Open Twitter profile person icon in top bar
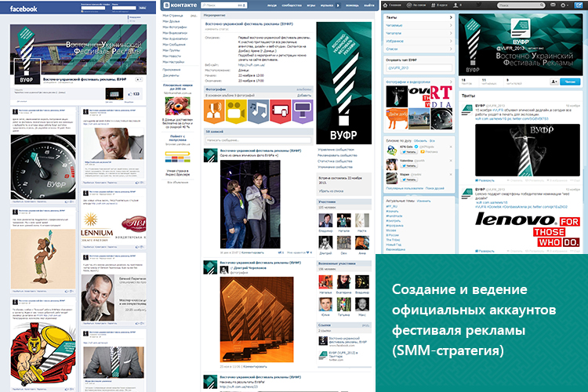The width and height of the screenshot is (588, 392). [x=457, y=5]
